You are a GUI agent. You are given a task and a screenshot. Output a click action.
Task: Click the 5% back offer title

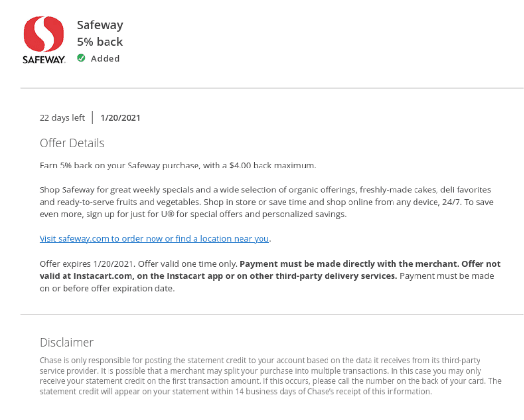pos(100,42)
